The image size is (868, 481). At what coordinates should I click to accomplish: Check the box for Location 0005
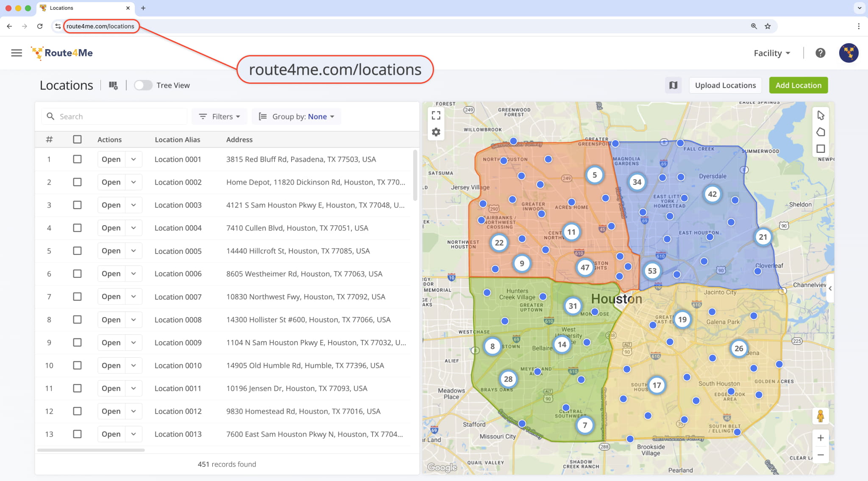coord(77,251)
